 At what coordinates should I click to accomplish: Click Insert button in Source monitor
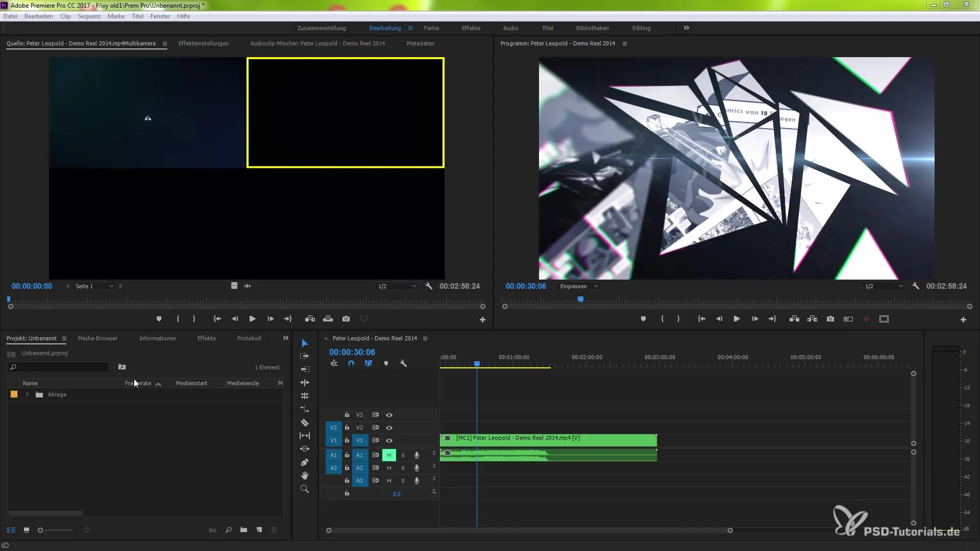[x=310, y=319]
